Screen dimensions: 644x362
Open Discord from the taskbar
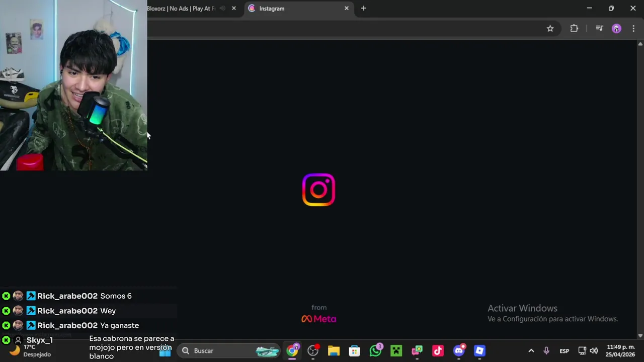[459, 350]
